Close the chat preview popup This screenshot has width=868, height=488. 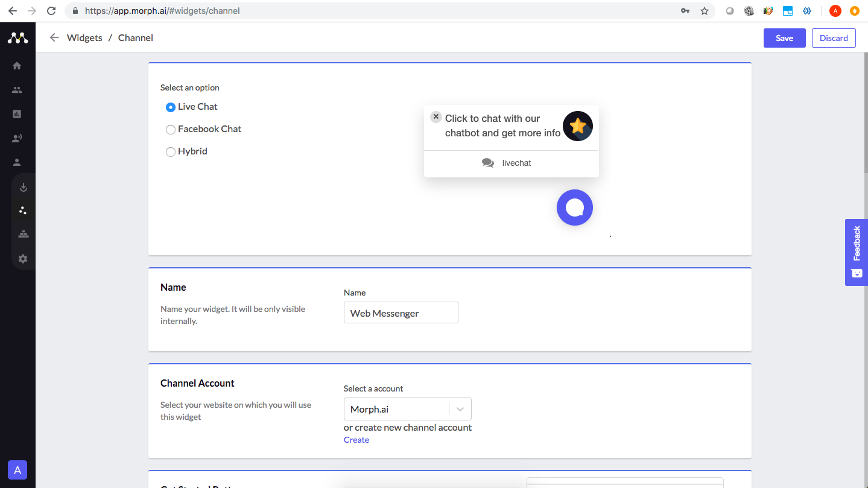pyautogui.click(x=436, y=117)
